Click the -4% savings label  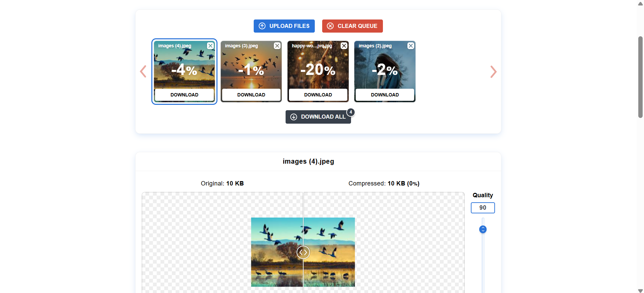click(x=184, y=70)
